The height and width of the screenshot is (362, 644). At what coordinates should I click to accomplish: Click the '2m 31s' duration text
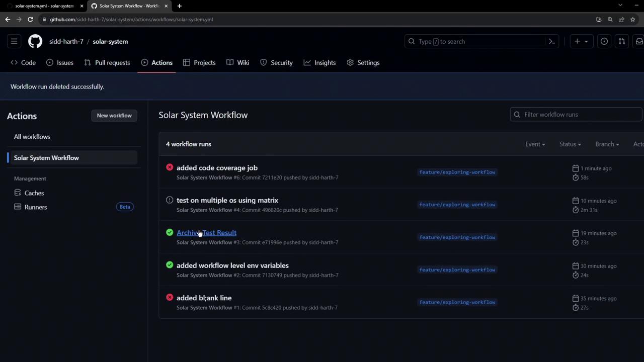589,210
